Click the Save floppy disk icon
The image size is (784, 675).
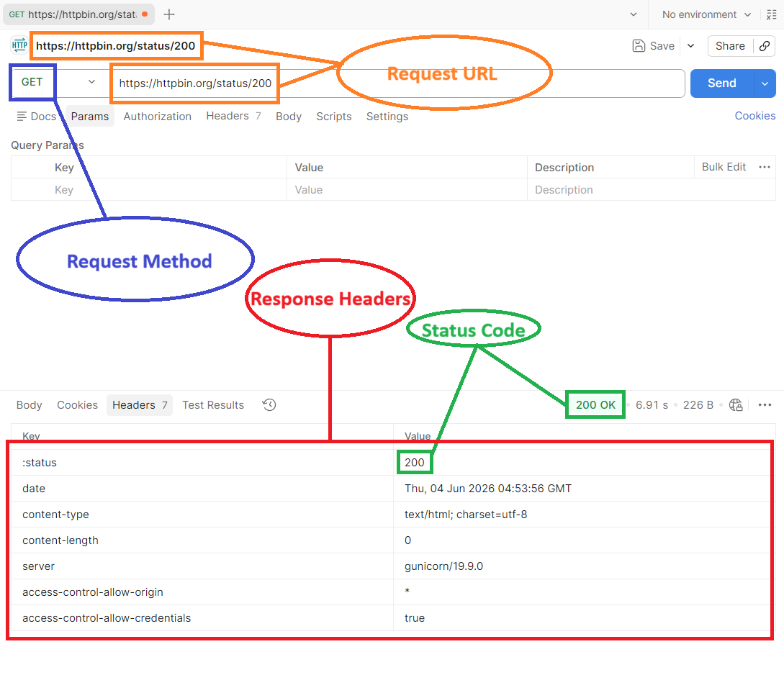(639, 46)
